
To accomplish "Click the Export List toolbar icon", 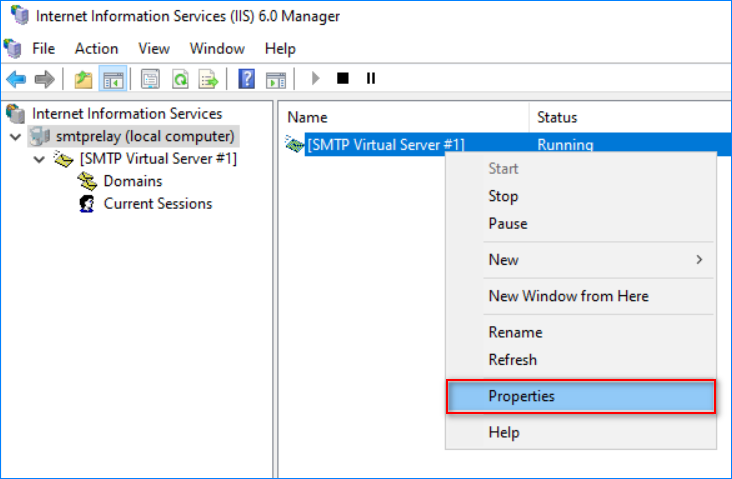I will point(208,79).
